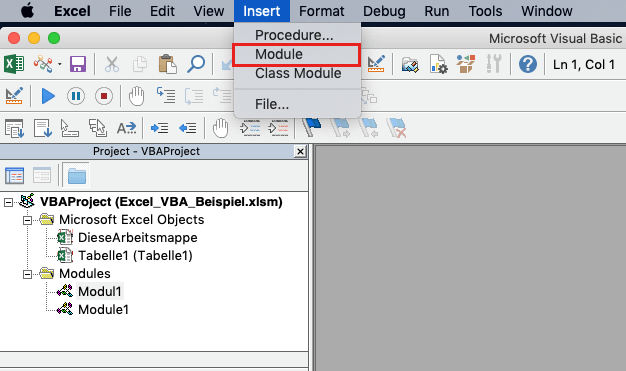Run macro with the blue play button
Screen dimensions: 626x371
(x=48, y=96)
